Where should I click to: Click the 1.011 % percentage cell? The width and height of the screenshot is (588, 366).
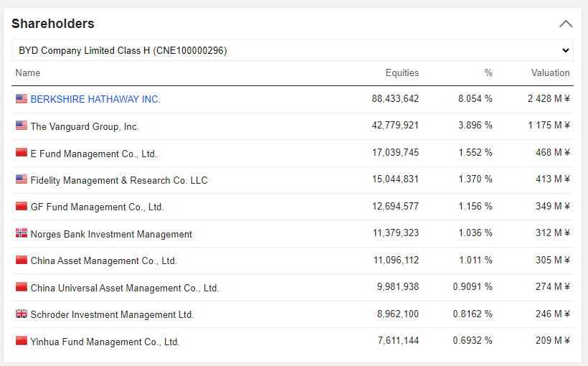(x=475, y=260)
